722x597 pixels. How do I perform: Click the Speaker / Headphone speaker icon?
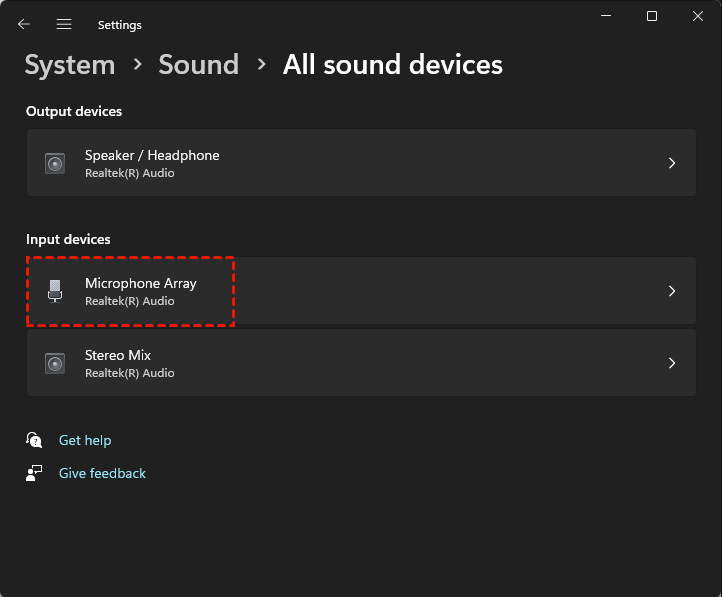coord(55,163)
